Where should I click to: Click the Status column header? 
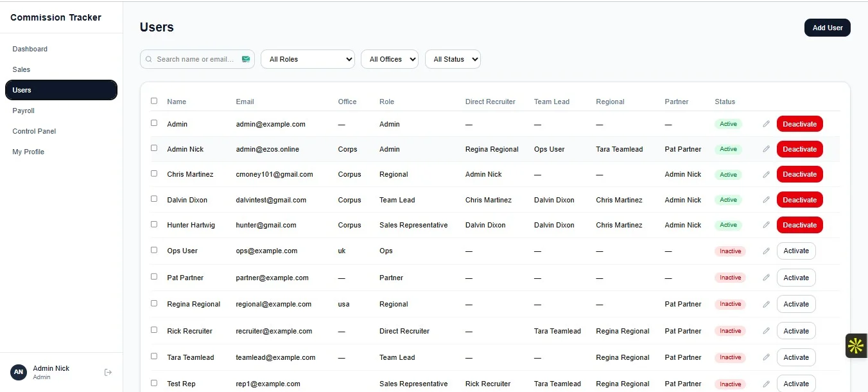click(725, 102)
